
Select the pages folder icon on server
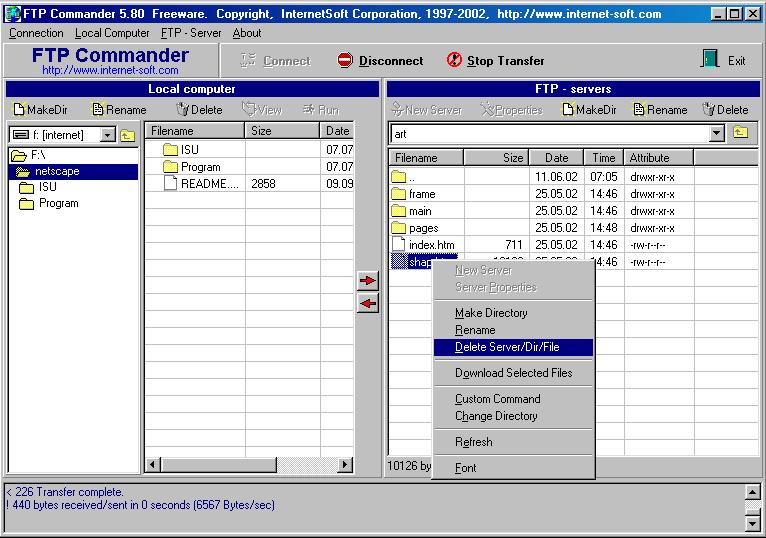pos(399,228)
